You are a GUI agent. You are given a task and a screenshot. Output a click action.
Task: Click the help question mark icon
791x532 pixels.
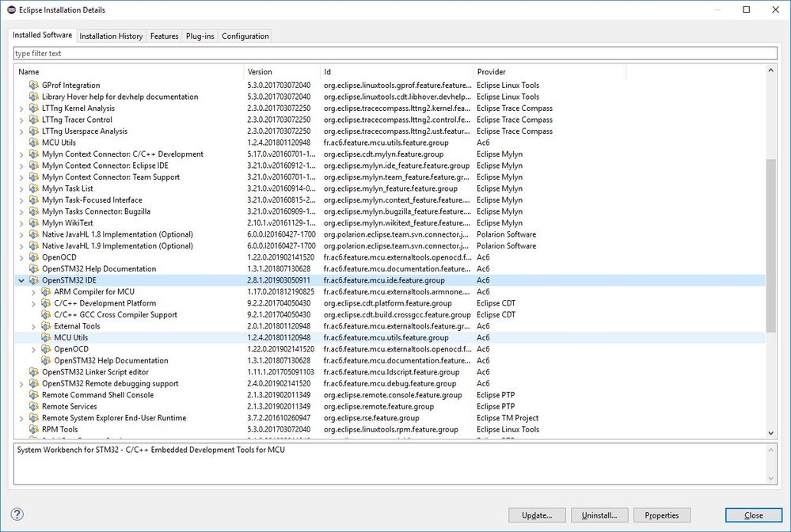[x=17, y=515]
